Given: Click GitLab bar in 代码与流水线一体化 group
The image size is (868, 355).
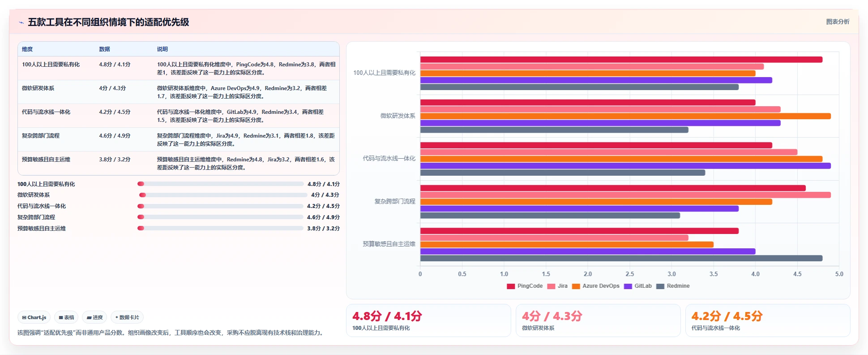Looking at the screenshot, I should [625, 166].
